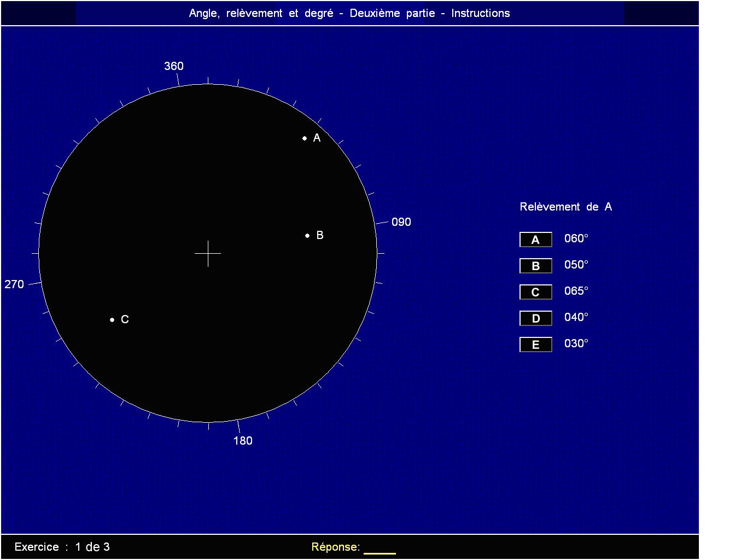Click the 360 bearing label
The height and width of the screenshot is (560, 747).
[x=173, y=66]
